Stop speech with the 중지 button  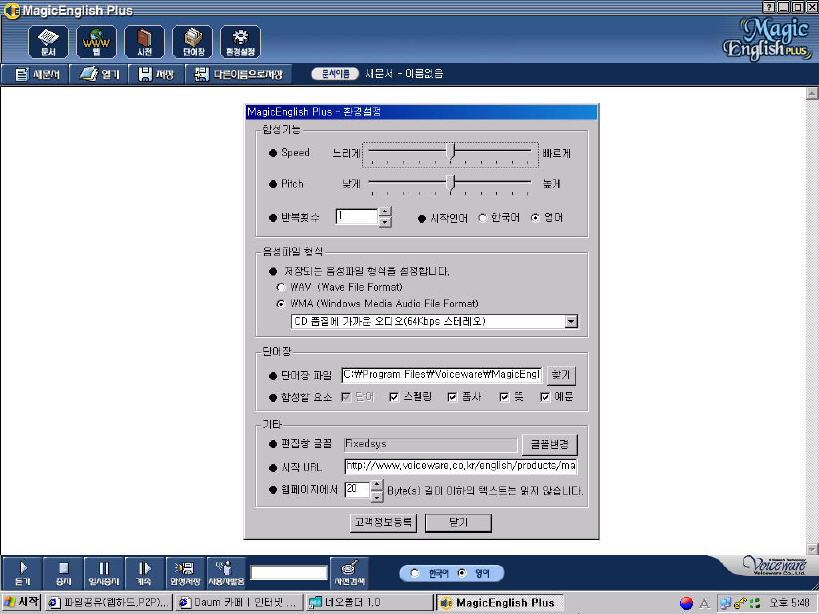63,573
